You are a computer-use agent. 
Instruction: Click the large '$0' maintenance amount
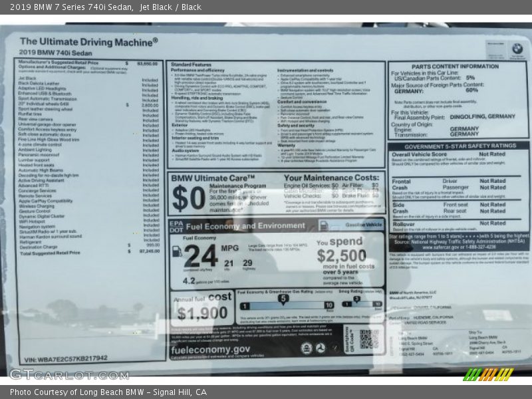coord(189,198)
